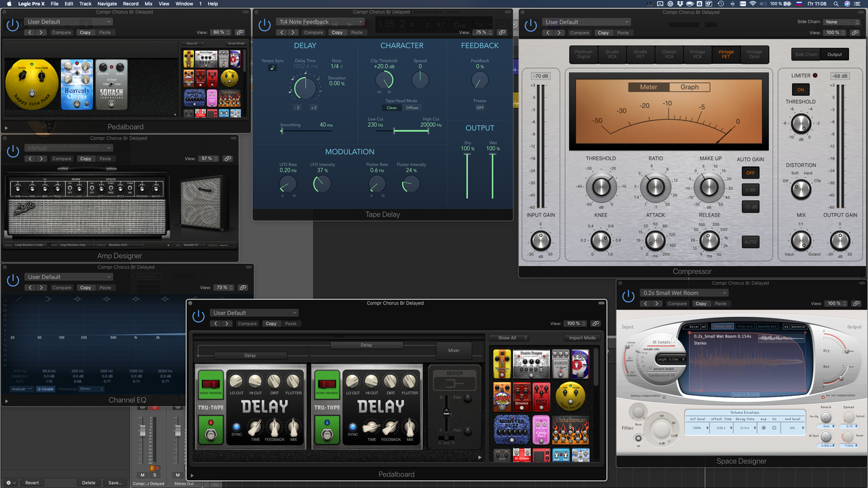Open the 1/4 Note Feedback preset dropdown

pyautogui.click(x=321, y=22)
